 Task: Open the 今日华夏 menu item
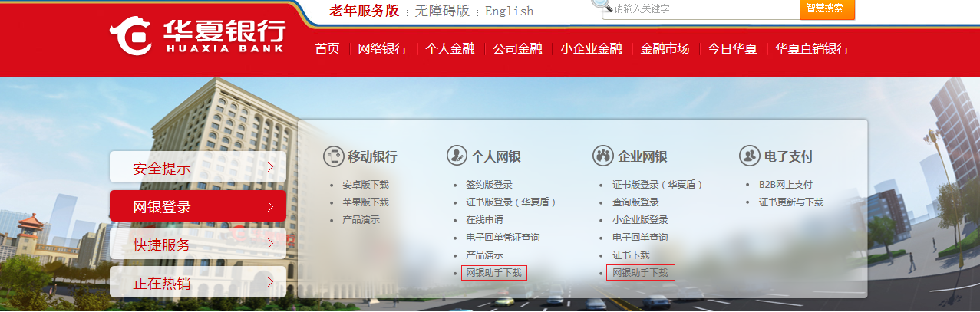[732, 48]
